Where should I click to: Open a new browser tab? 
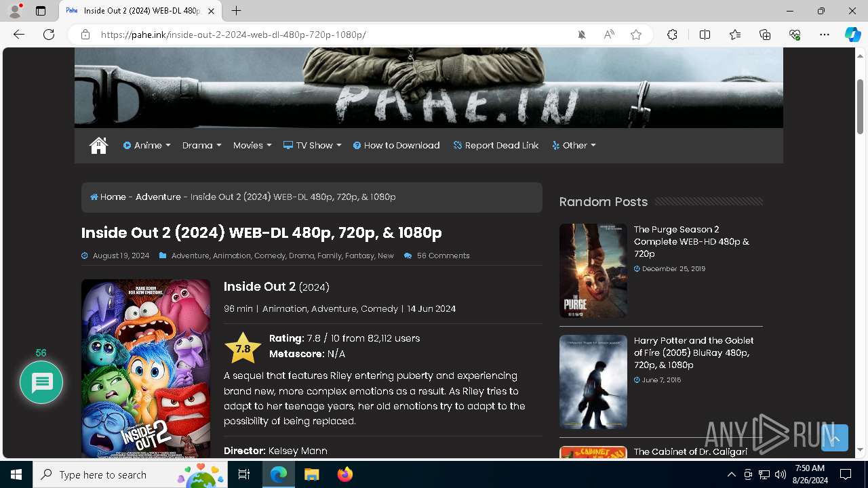(x=236, y=11)
